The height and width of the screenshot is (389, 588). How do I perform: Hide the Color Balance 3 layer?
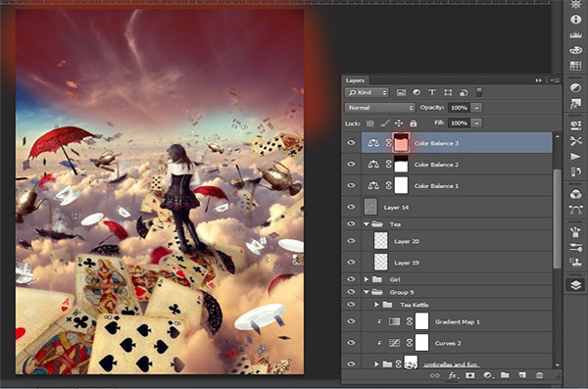(x=351, y=142)
